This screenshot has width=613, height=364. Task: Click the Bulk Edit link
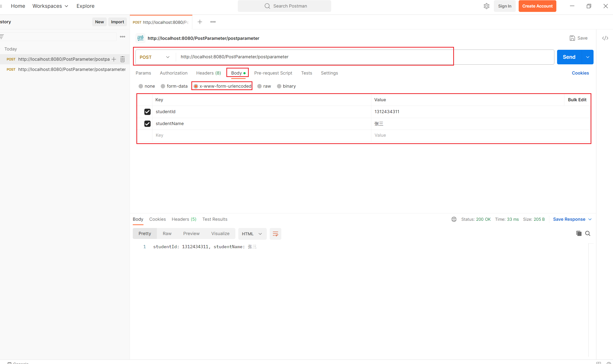[x=577, y=100]
